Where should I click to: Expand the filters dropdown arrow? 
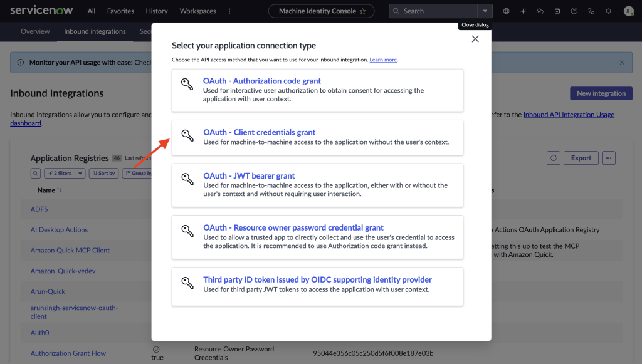click(80, 174)
